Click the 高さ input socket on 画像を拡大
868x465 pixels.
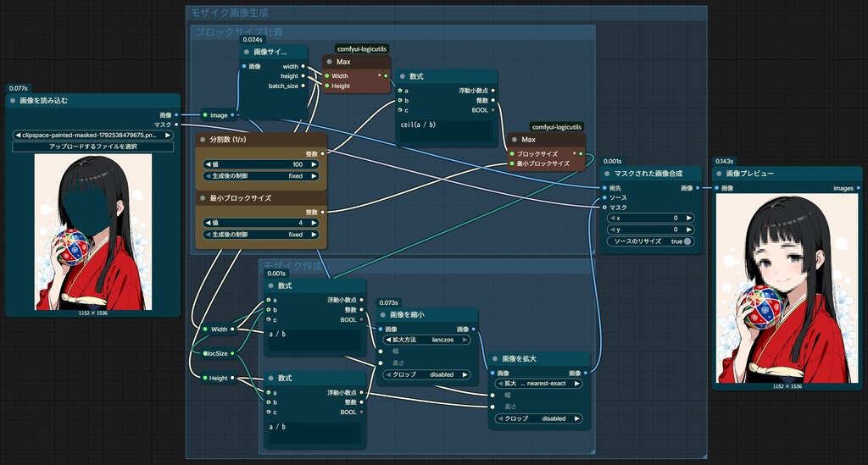click(x=492, y=407)
